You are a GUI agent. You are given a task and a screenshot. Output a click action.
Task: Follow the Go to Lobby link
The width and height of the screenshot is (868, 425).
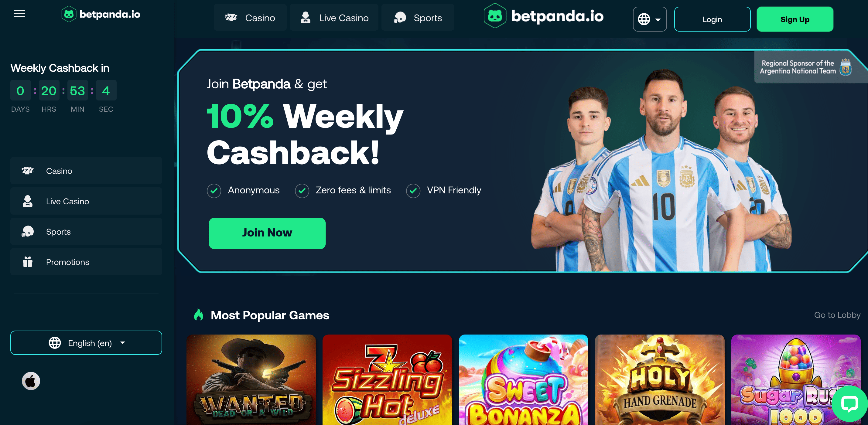[837, 315]
